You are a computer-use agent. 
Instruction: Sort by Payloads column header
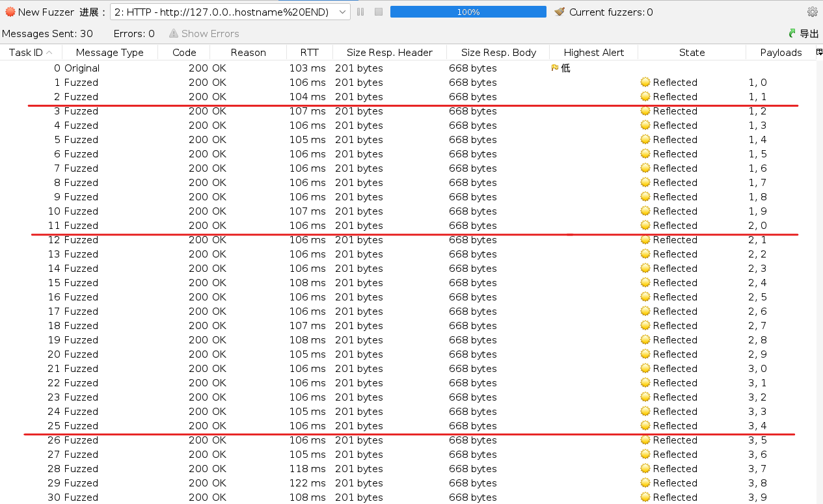[781, 53]
